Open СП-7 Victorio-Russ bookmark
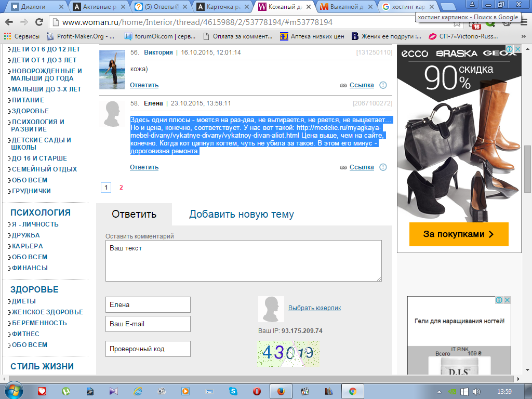The height and width of the screenshot is (399, 532). coord(463,36)
